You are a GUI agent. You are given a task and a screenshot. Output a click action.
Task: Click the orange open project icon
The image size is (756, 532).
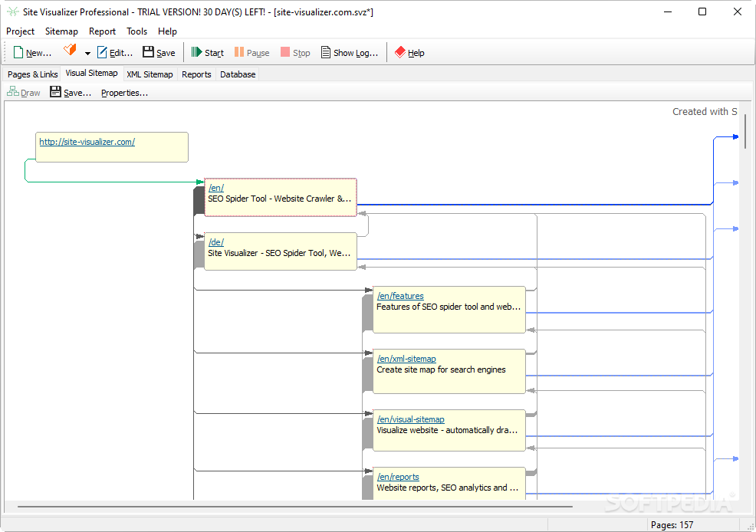coord(71,49)
